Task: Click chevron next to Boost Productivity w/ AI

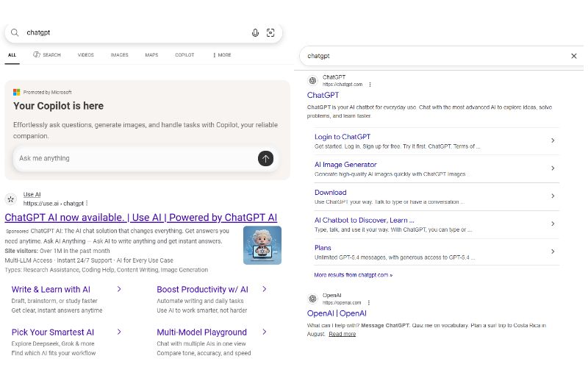Action: click(x=265, y=289)
